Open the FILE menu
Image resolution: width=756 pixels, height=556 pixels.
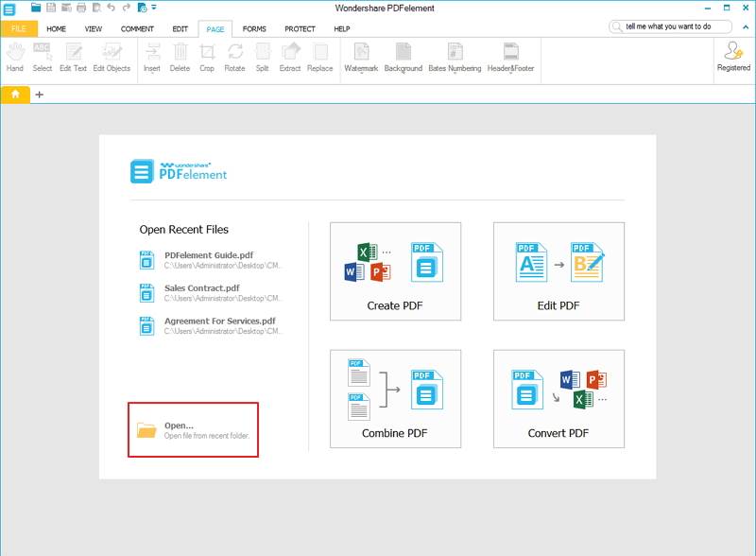pyautogui.click(x=17, y=29)
